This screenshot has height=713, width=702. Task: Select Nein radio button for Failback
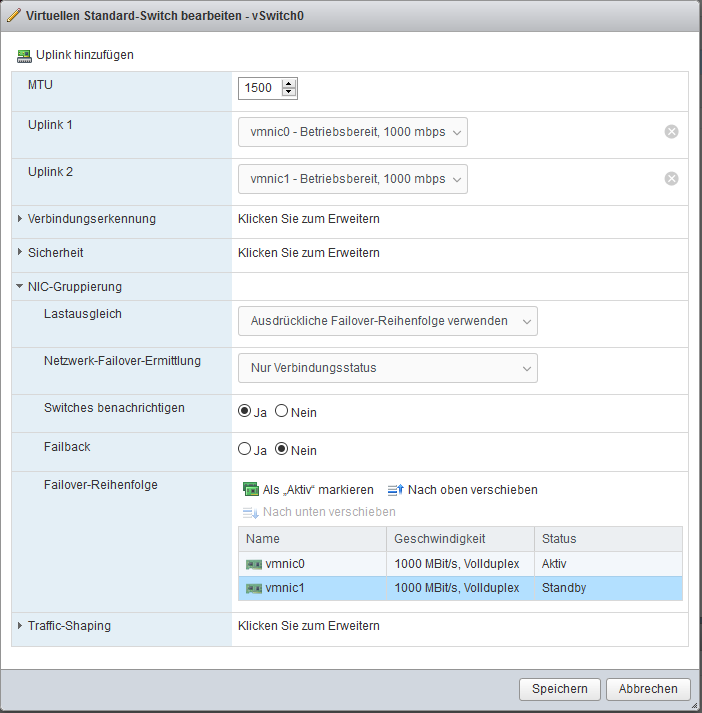[282, 449]
